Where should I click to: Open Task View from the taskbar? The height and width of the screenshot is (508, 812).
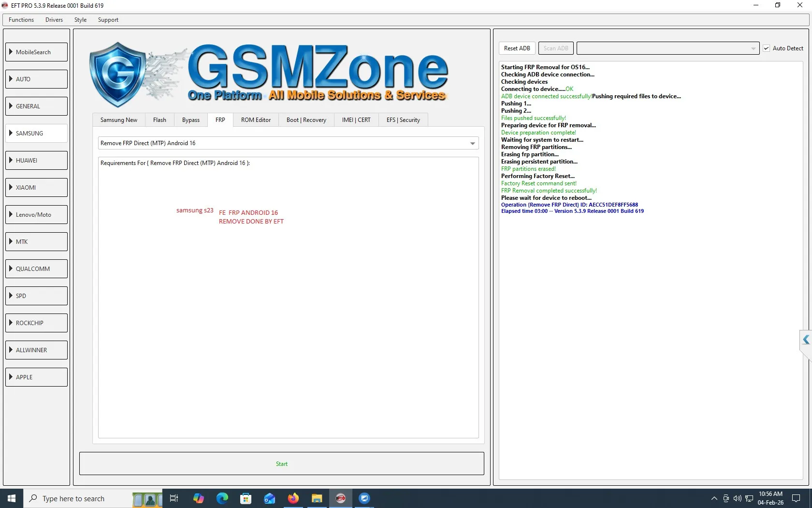pyautogui.click(x=174, y=498)
